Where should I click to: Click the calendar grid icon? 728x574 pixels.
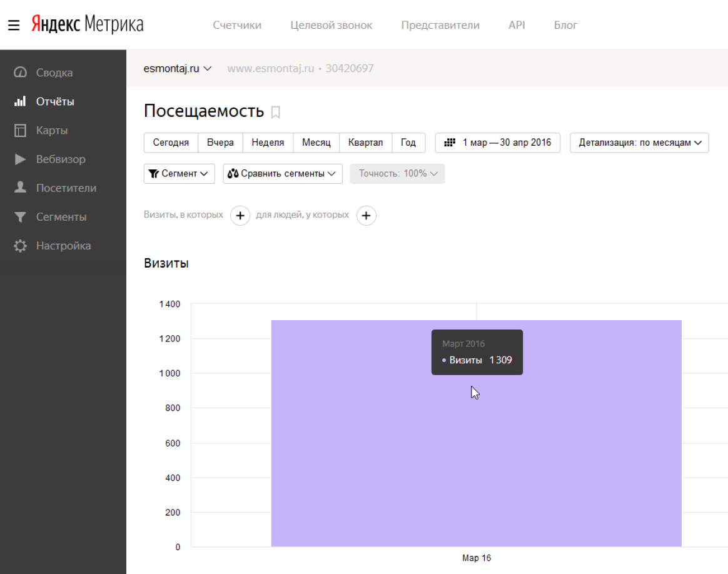[450, 143]
